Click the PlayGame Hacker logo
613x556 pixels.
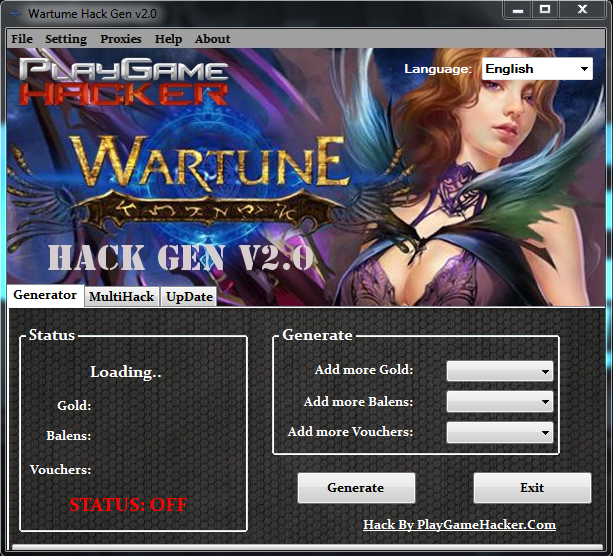point(124,81)
